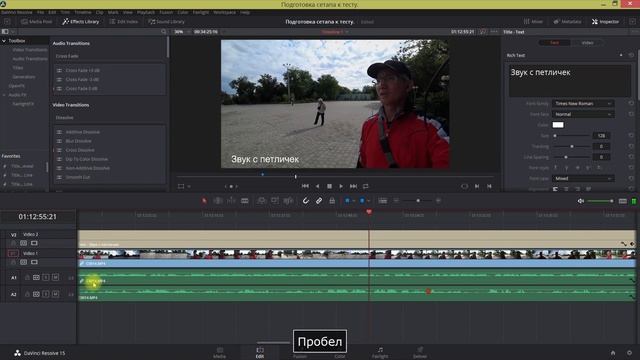Toggle loop playback in viewer
Viewport: 640px width, 360px height.
(x=366, y=186)
